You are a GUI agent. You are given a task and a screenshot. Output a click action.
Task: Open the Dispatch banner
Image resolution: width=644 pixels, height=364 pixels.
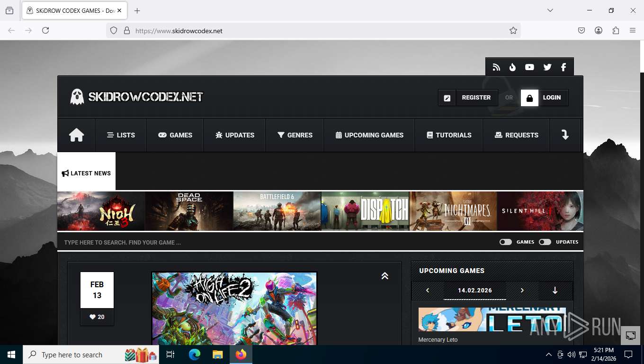tap(365, 211)
